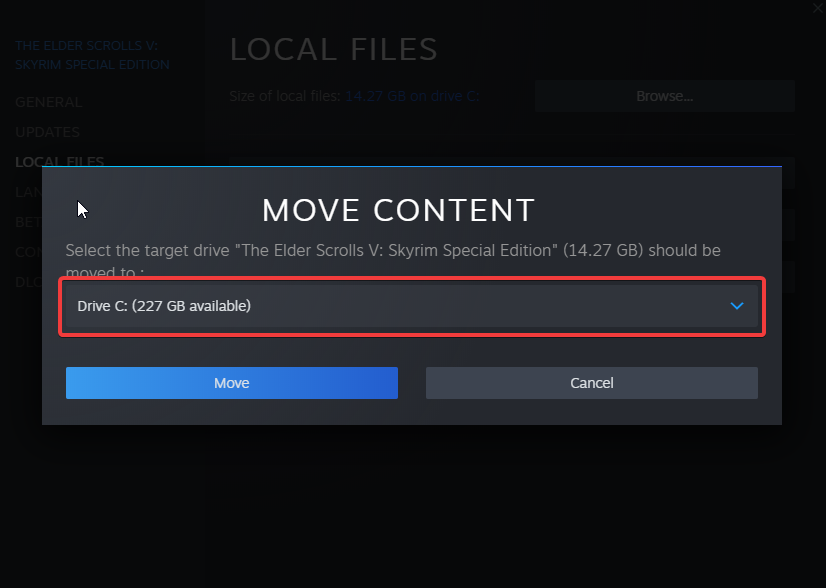The image size is (826, 588).
Task: Click the 14.27 GB on drive C: text
Action: tap(412, 96)
